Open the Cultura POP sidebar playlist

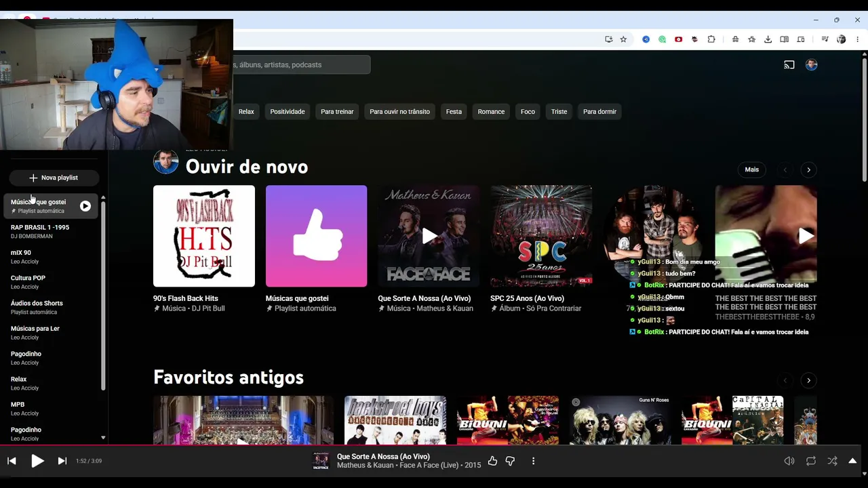[x=51, y=282]
